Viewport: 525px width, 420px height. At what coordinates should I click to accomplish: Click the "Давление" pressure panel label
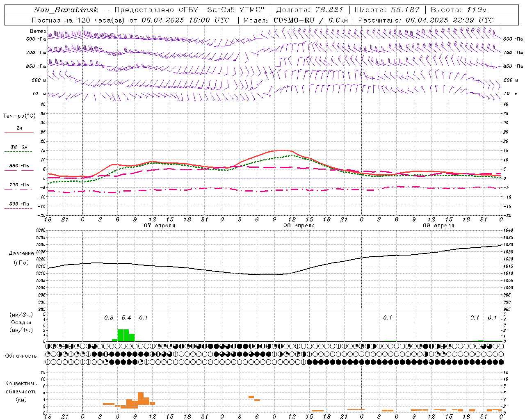[21, 253]
